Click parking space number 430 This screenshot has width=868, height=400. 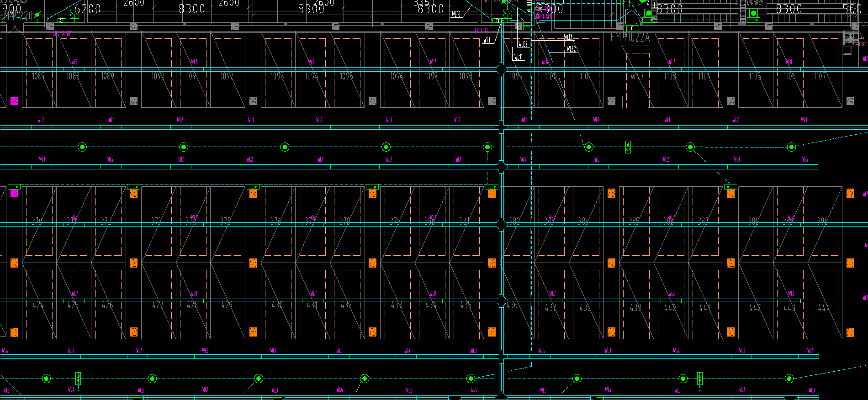[277, 305]
